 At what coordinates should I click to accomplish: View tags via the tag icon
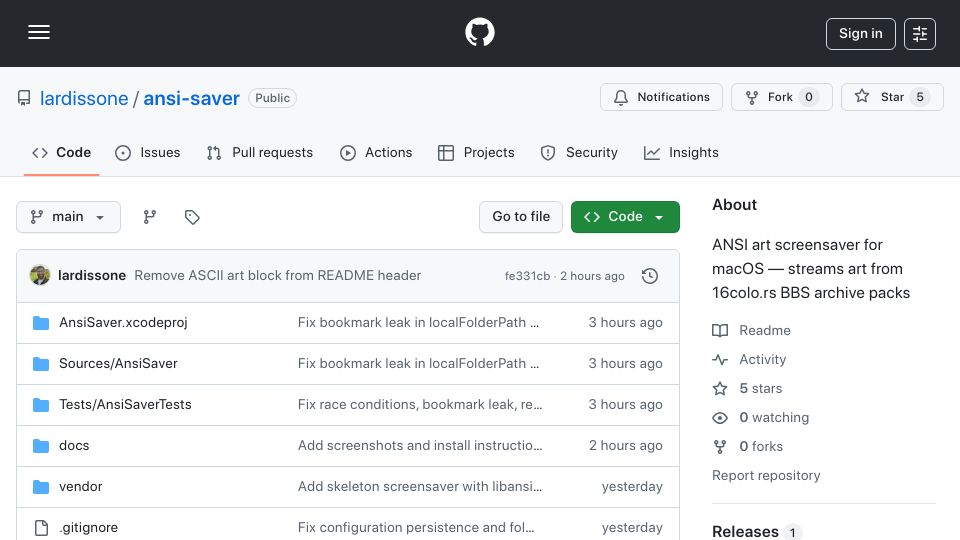click(x=192, y=217)
